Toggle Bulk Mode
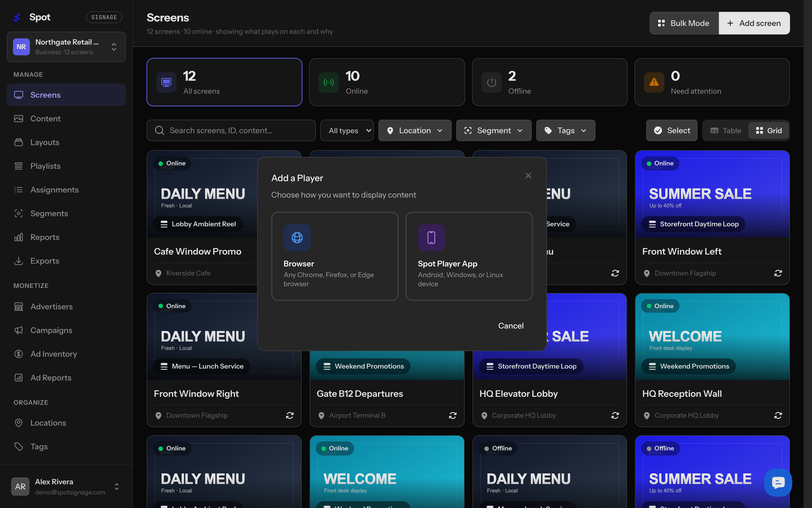Screen dimensions: 812x508 click(684, 23)
